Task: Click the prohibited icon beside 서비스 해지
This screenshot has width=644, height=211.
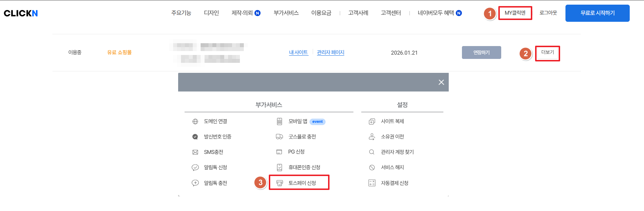Action: coord(372,167)
